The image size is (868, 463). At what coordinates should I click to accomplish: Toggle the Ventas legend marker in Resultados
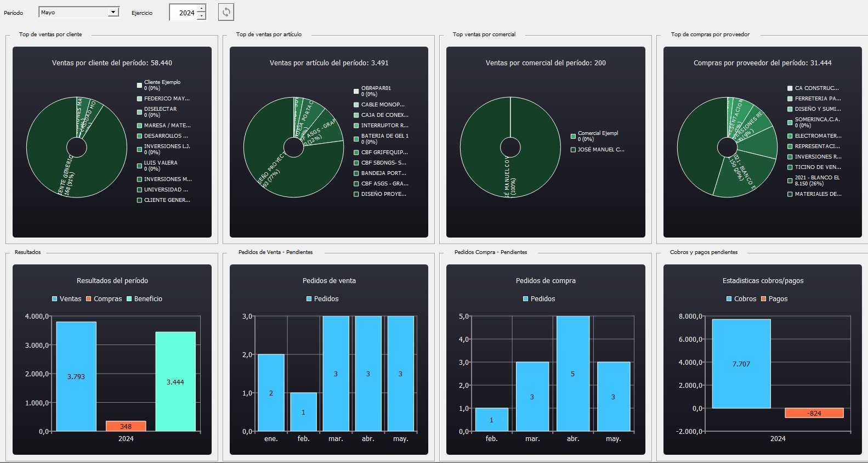coord(55,299)
